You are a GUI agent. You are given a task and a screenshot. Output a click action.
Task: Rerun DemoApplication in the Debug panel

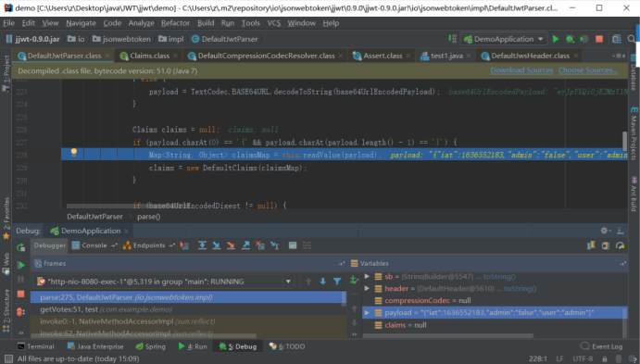(20, 247)
